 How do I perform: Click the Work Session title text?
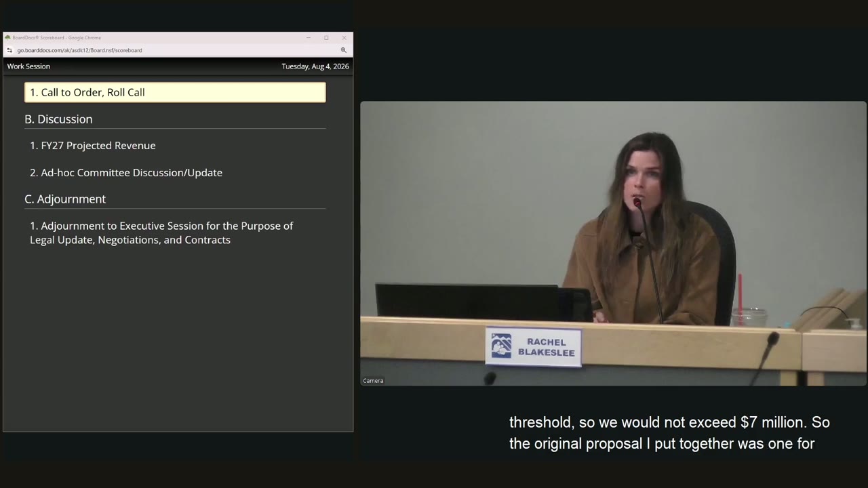[28, 66]
